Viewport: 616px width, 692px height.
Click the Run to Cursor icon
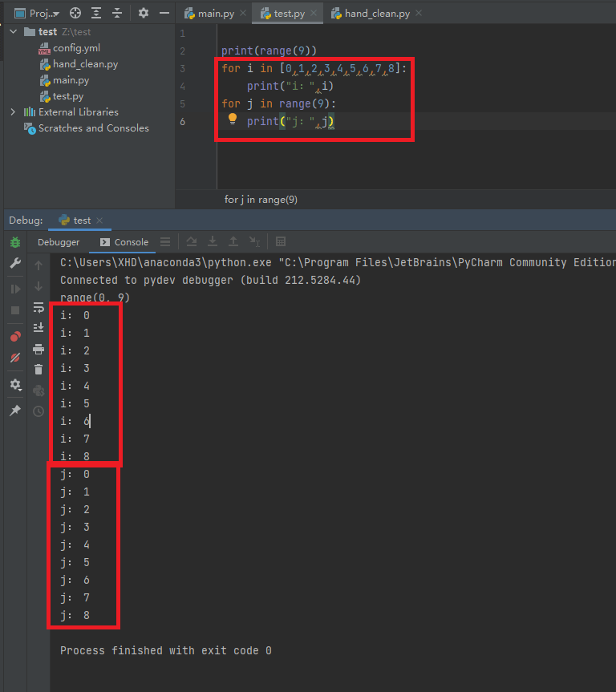254,241
